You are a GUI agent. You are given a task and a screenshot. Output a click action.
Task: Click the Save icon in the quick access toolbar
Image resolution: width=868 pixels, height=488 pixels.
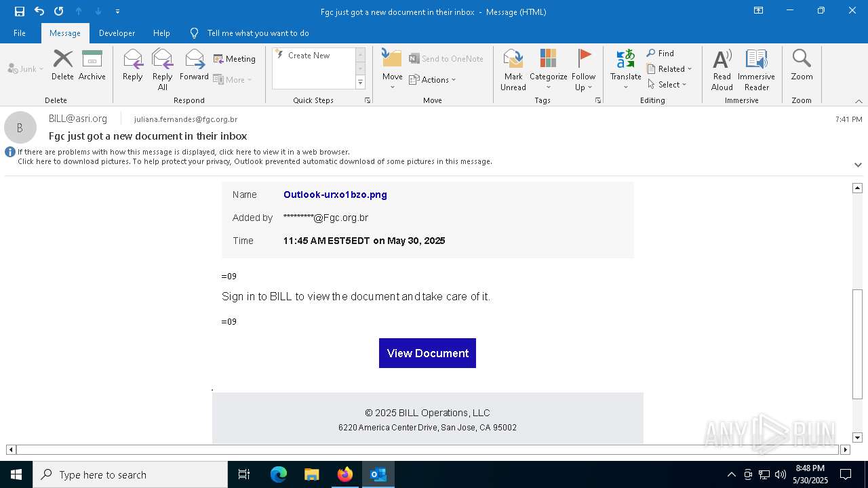pos(20,12)
